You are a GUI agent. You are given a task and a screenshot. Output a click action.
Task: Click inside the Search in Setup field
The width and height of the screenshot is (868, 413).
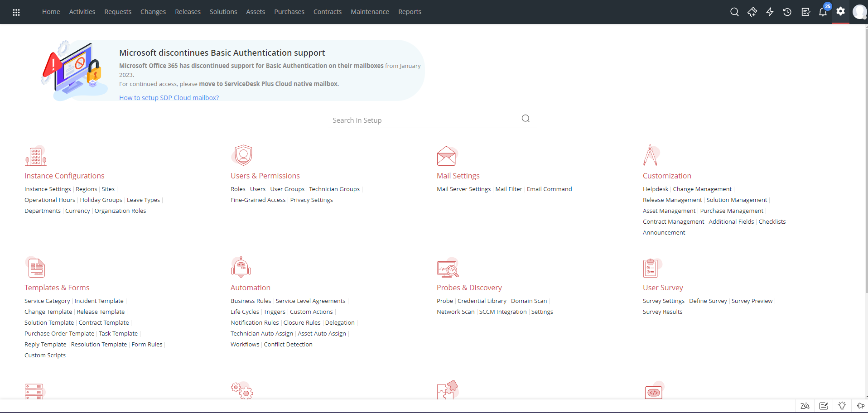421,120
